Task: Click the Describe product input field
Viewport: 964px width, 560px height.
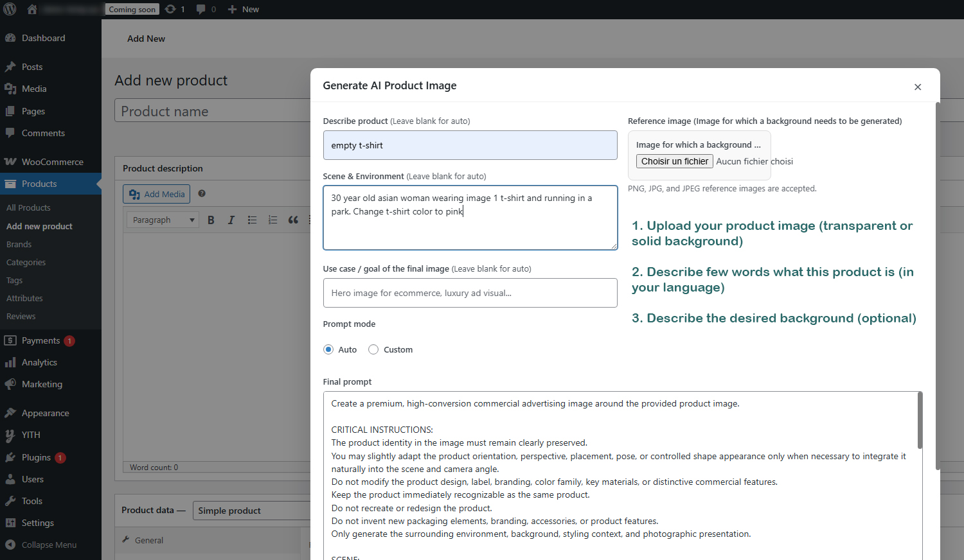Action: click(x=470, y=145)
